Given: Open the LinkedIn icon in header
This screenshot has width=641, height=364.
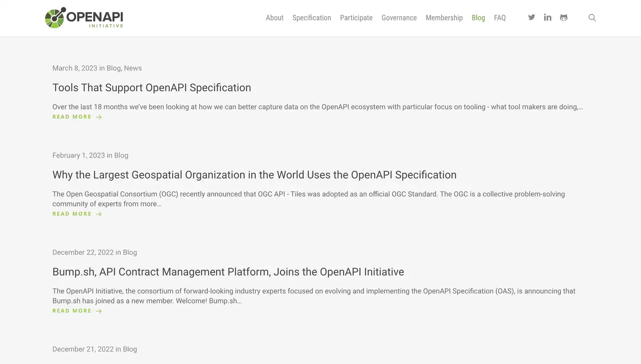Looking at the screenshot, I should coord(547,18).
